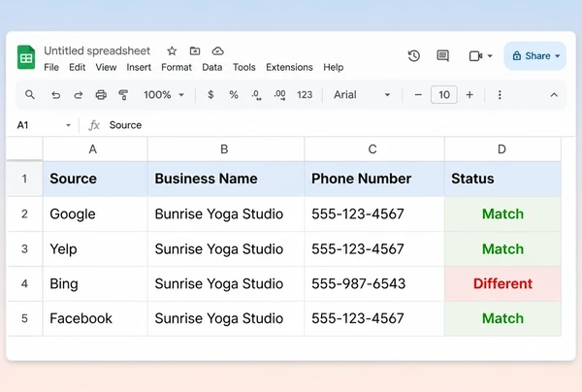Open version history clock icon

click(x=414, y=56)
